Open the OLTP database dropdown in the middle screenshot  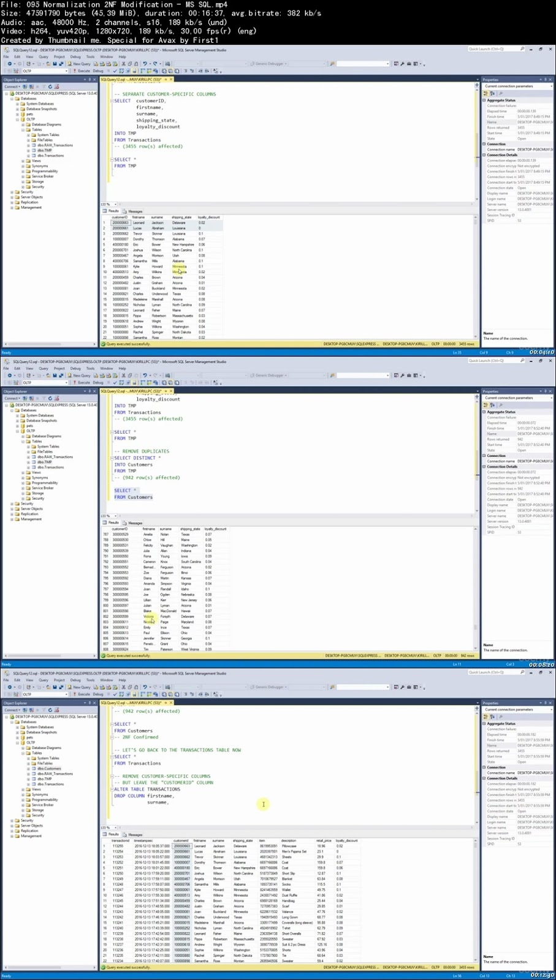click(x=44, y=383)
